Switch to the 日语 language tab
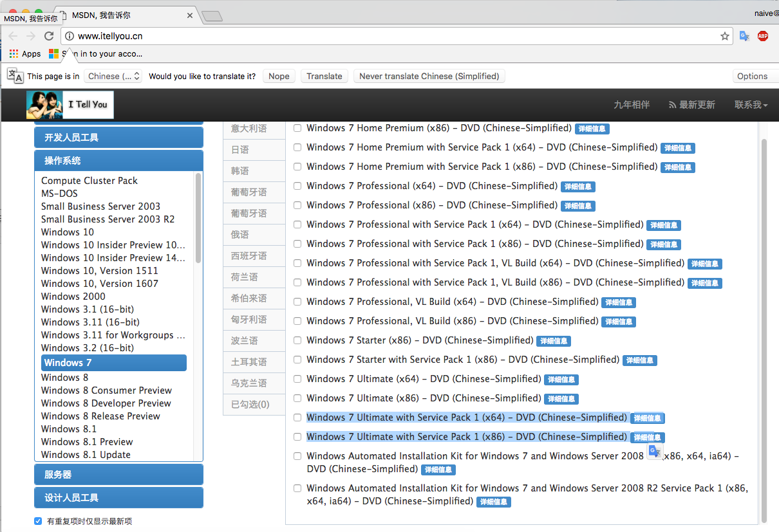The width and height of the screenshot is (779, 532). click(254, 150)
